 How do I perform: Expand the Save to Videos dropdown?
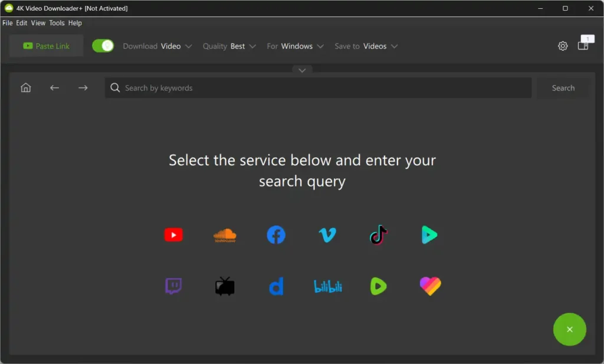[366, 46]
